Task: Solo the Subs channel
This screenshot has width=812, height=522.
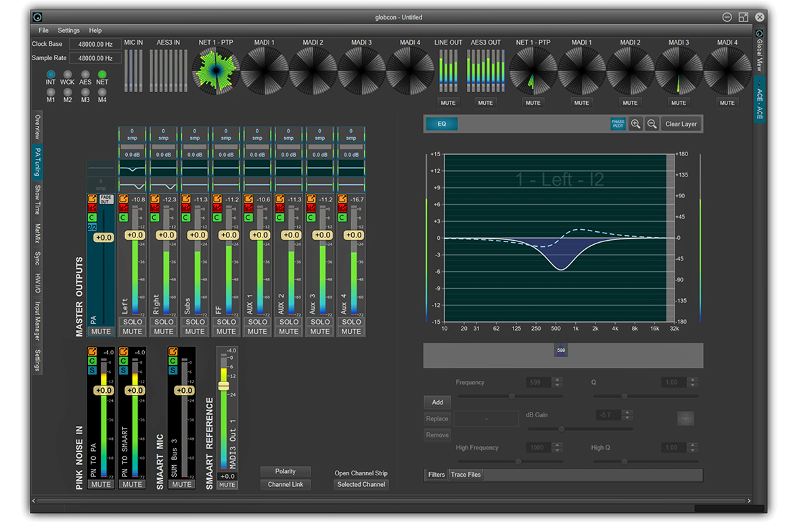Action: click(195, 322)
